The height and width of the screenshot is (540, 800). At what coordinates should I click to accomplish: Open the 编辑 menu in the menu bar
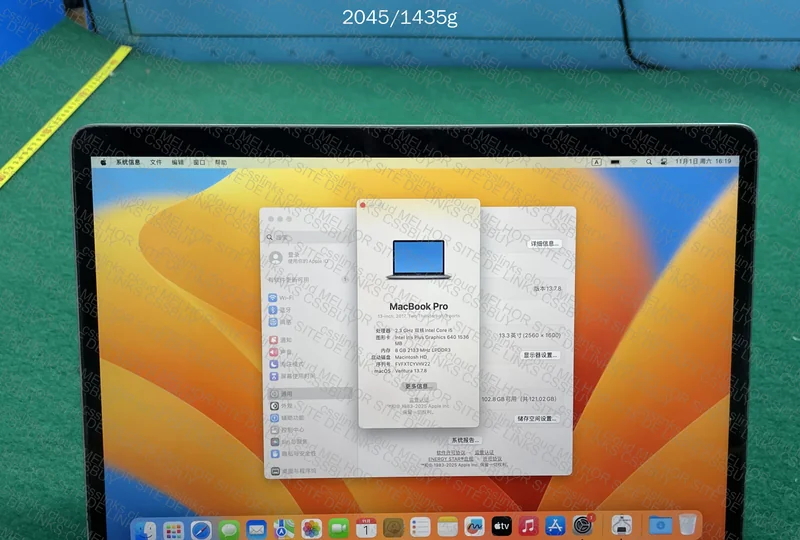178,162
